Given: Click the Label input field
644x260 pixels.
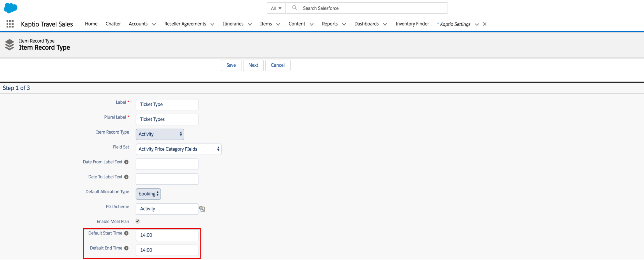Looking at the screenshot, I should tap(167, 105).
